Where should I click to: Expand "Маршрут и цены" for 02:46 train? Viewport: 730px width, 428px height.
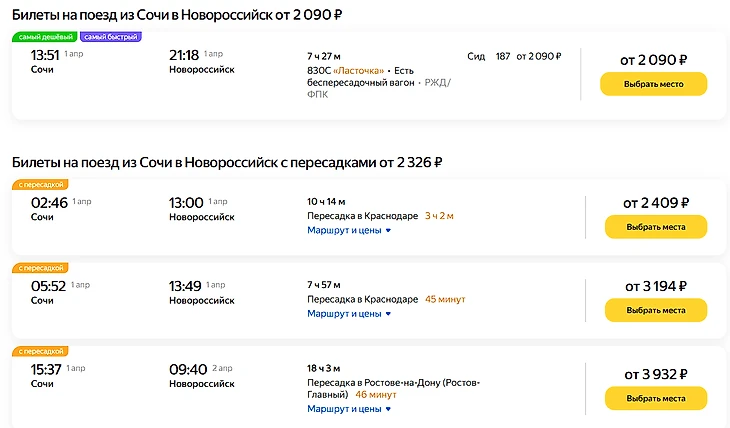tap(349, 230)
